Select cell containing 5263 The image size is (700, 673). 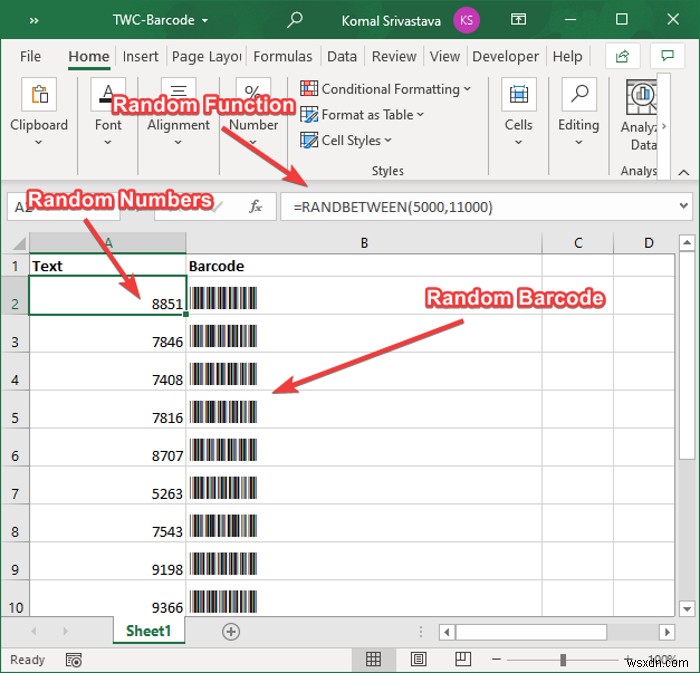(108, 486)
